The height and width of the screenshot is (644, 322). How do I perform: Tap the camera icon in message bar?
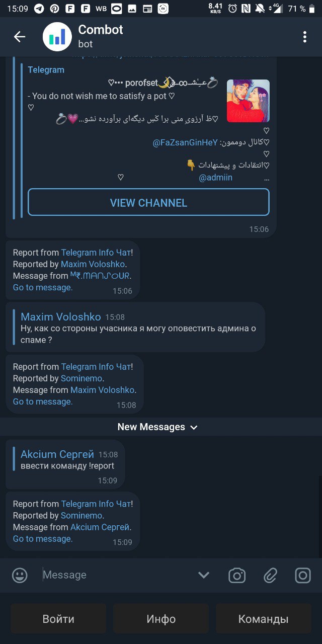point(237,575)
